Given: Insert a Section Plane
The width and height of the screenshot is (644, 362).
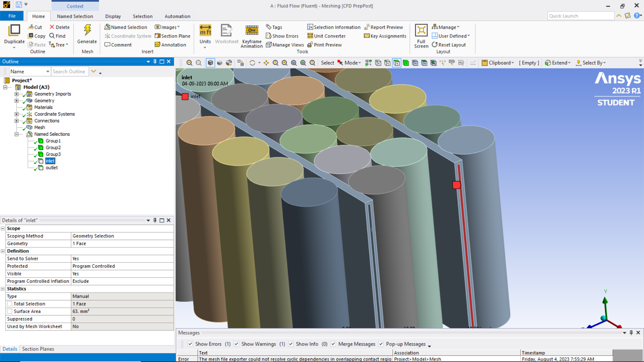Looking at the screenshot, I should pyautogui.click(x=172, y=36).
